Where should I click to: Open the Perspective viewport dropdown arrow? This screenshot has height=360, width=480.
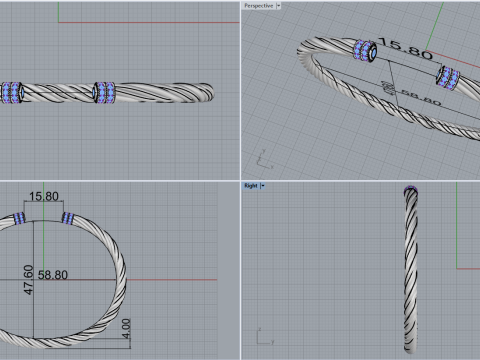point(278,6)
